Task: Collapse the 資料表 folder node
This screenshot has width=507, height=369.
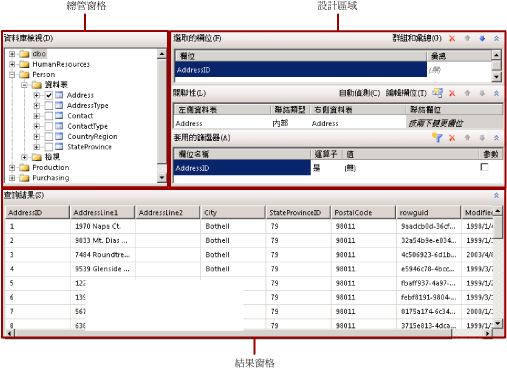Action: pyautogui.click(x=24, y=85)
